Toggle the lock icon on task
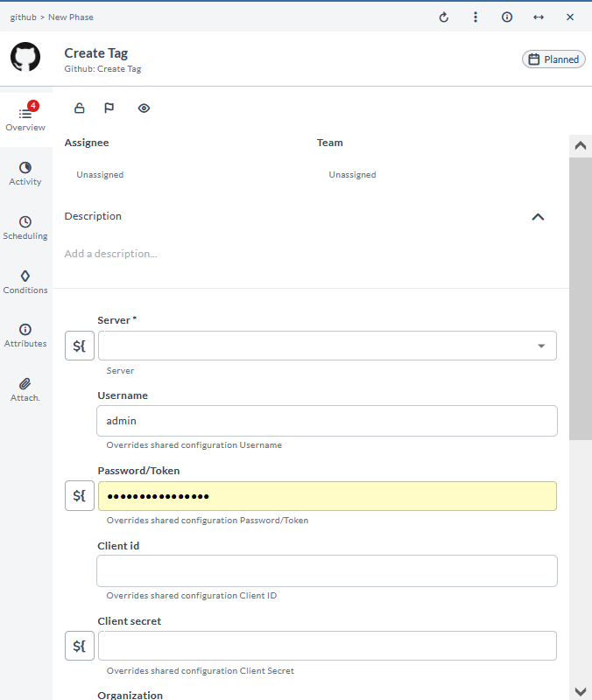This screenshot has width=592, height=700. (80, 108)
